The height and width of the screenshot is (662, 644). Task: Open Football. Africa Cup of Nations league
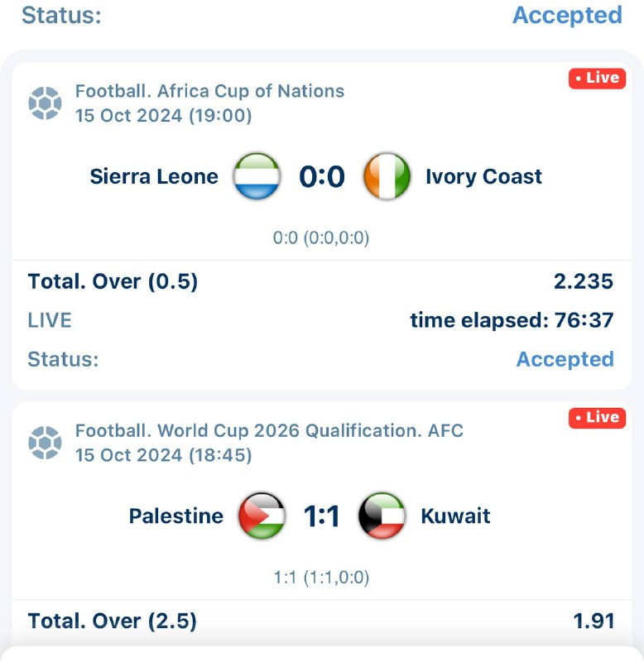pos(209,91)
